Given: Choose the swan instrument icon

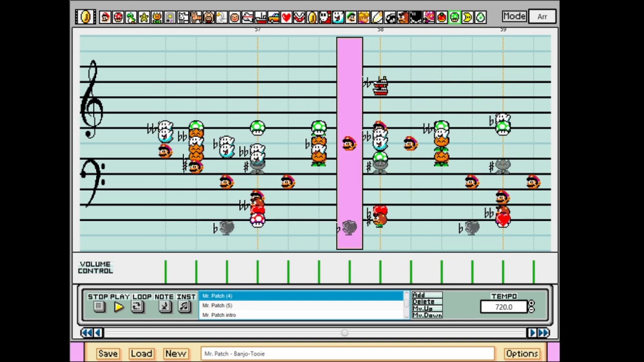Looking at the screenshot, I should [x=221, y=17].
